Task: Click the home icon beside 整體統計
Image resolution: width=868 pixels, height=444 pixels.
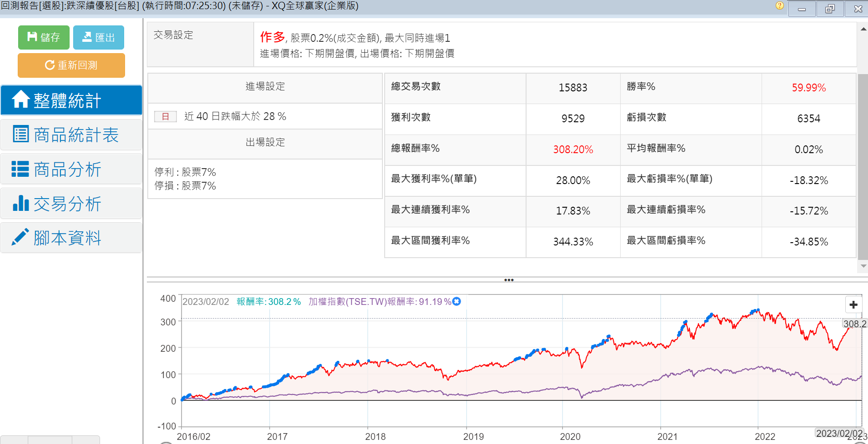Action: (x=21, y=100)
